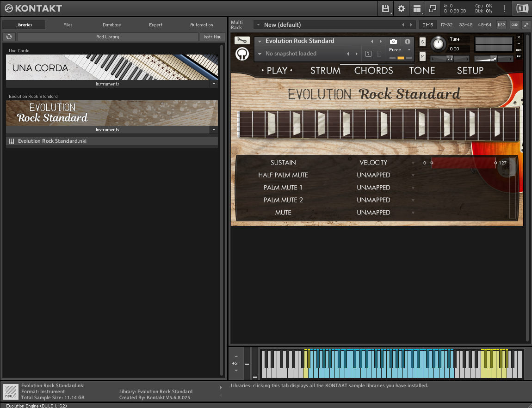The height and width of the screenshot is (408, 532).
Task: Open the STRUM tab
Action: [325, 71]
